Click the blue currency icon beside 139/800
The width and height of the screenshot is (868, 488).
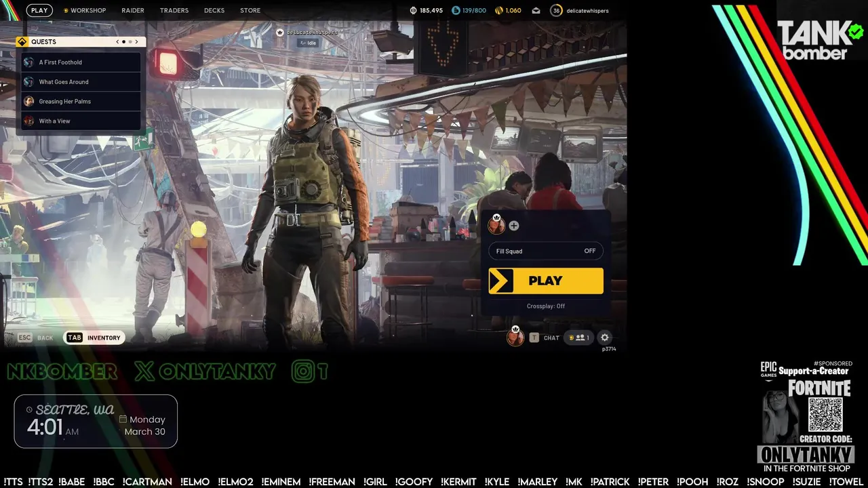(456, 10)
